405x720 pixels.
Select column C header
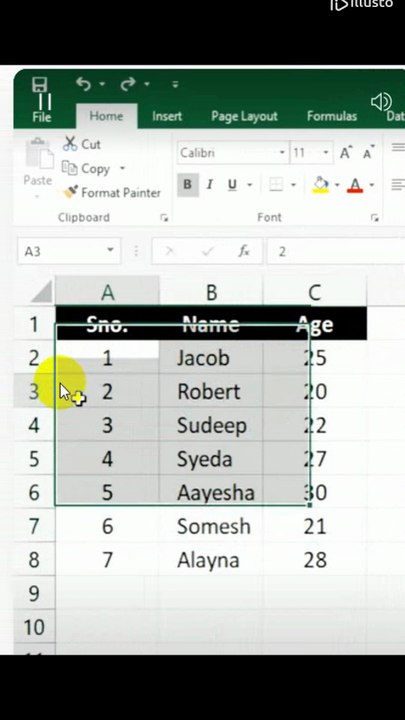(315, 292)
